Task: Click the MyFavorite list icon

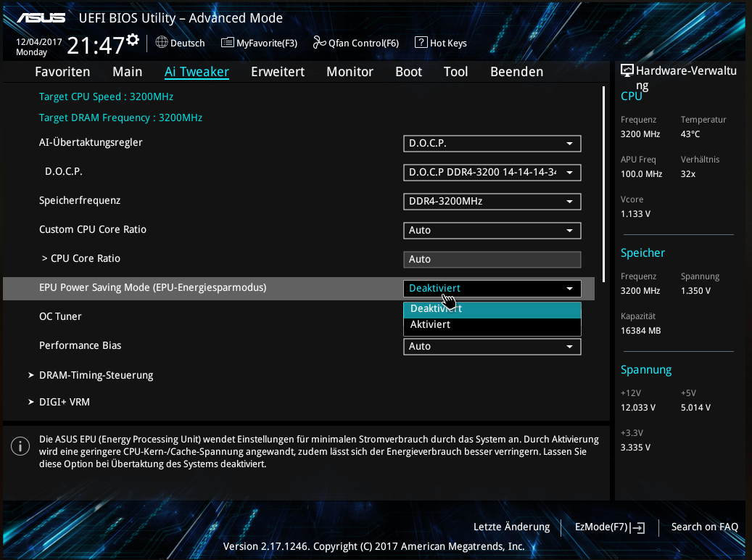Action: coord(227,43)
